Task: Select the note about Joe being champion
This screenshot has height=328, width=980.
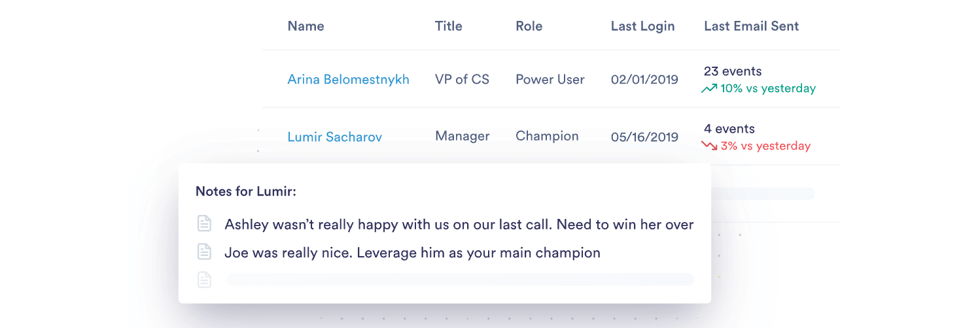Action: tap(412, 252)
